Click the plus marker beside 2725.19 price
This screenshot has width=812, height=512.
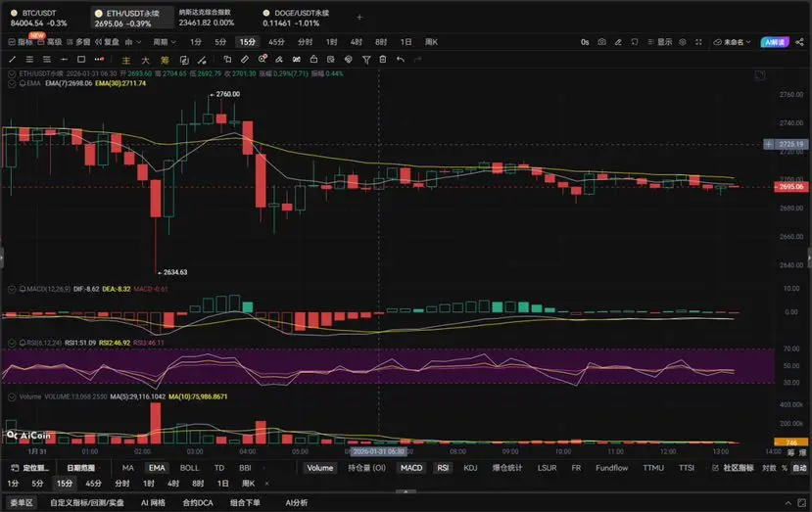click(769, 144)
